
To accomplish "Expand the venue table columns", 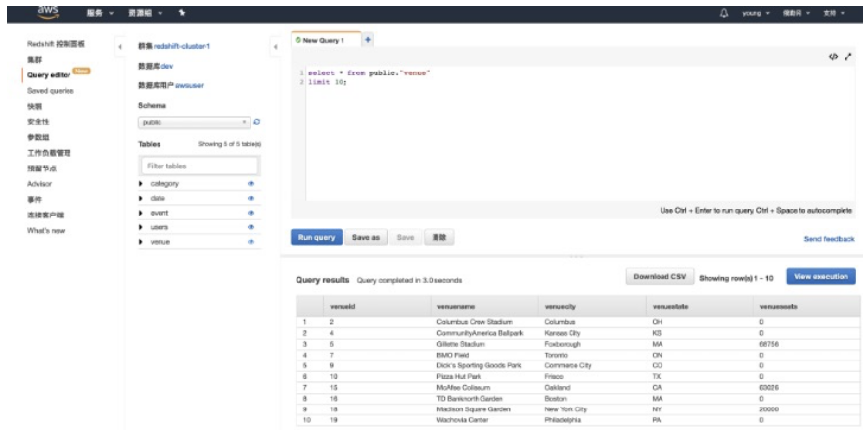I will 141,242.
